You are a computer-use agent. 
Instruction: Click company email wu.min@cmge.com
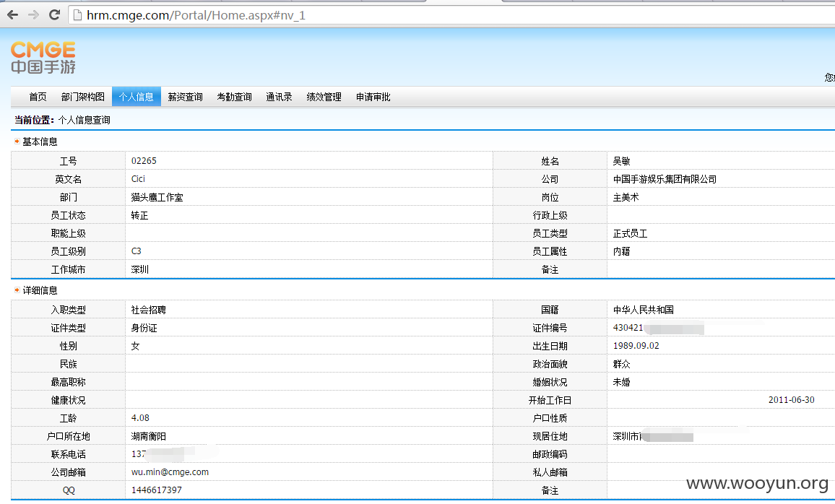coord(170,472)
